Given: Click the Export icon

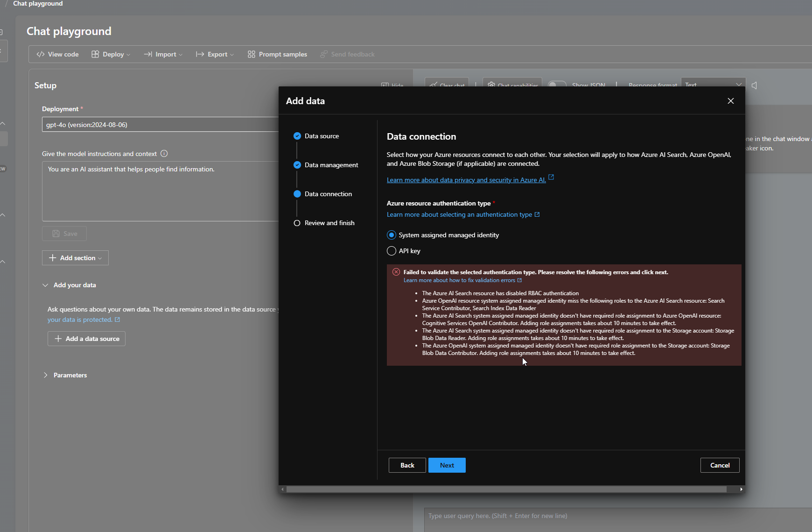Looking at the screenshot, I should (x=200, y=54).
